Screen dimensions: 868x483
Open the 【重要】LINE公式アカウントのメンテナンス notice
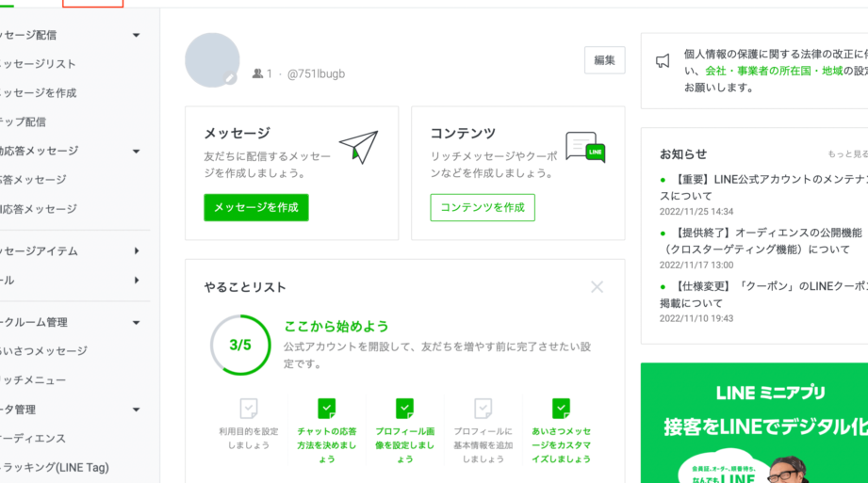tap(764, 187)
